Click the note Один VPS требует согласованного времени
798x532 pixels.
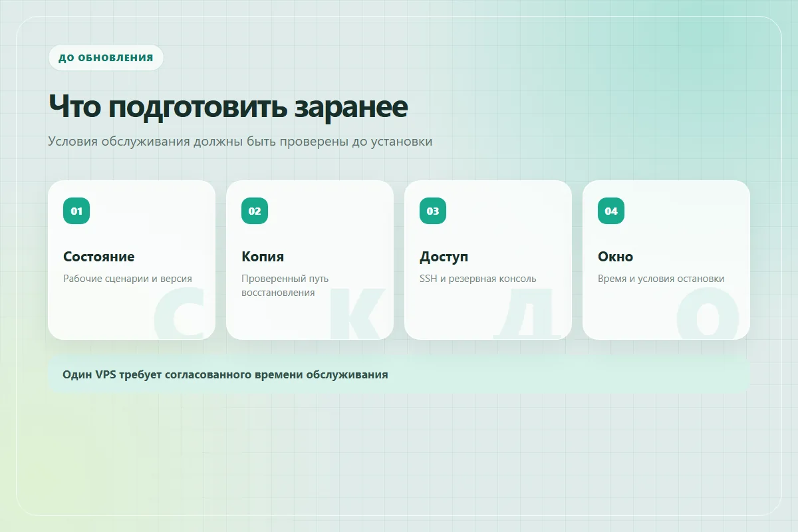[399, 374]
